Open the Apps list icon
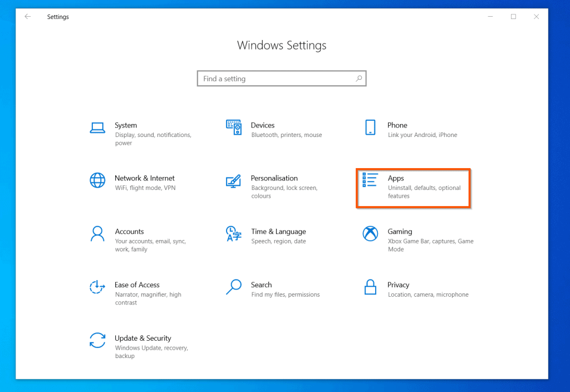The width and height of the screenshot is (570, 392). tap(370, 180)
